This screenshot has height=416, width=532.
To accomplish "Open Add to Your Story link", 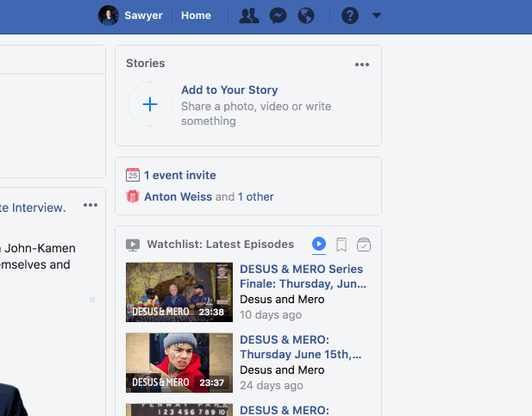I will 229,90.
